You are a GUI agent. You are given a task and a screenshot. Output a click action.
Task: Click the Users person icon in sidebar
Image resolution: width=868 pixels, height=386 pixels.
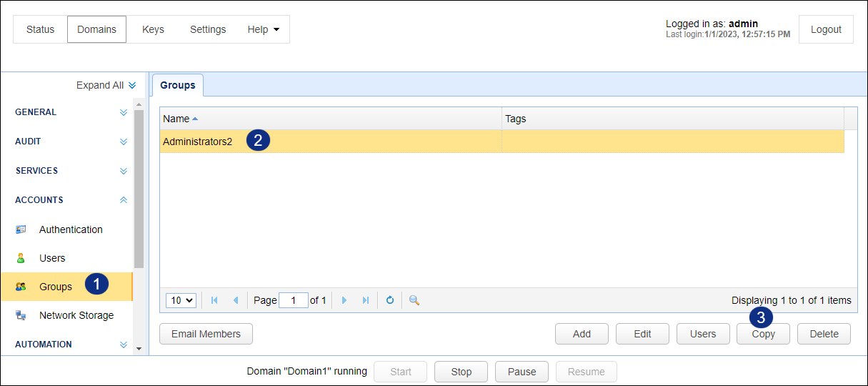(x=21, y=258)
